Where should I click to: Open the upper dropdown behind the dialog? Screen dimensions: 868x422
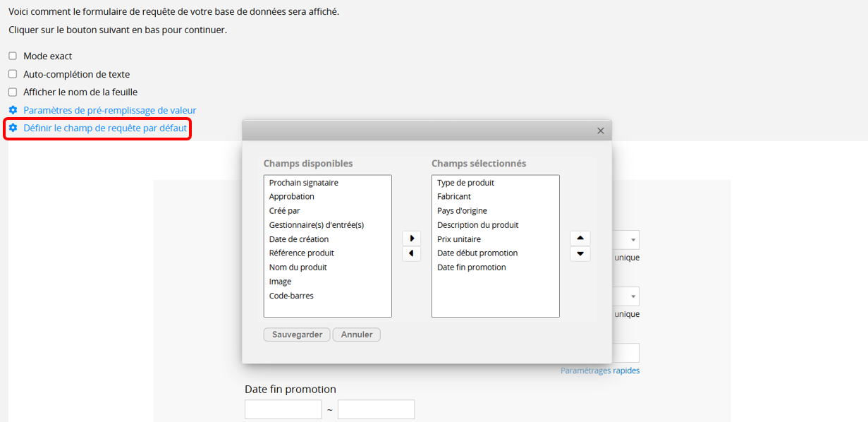[x=626, y=240]
